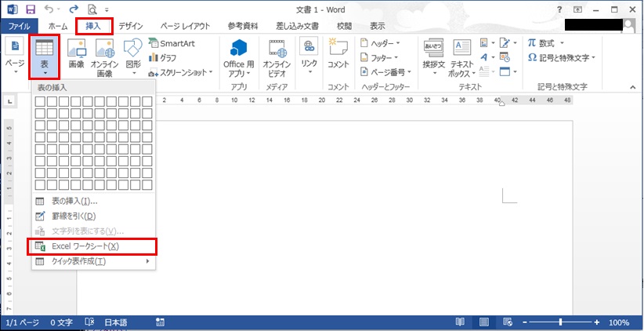Click the Quick Parts icon in テキスト group
Image resolution: width=644 pixels, height=331 pixels.
pyautogui.click(x=487, y=43)
